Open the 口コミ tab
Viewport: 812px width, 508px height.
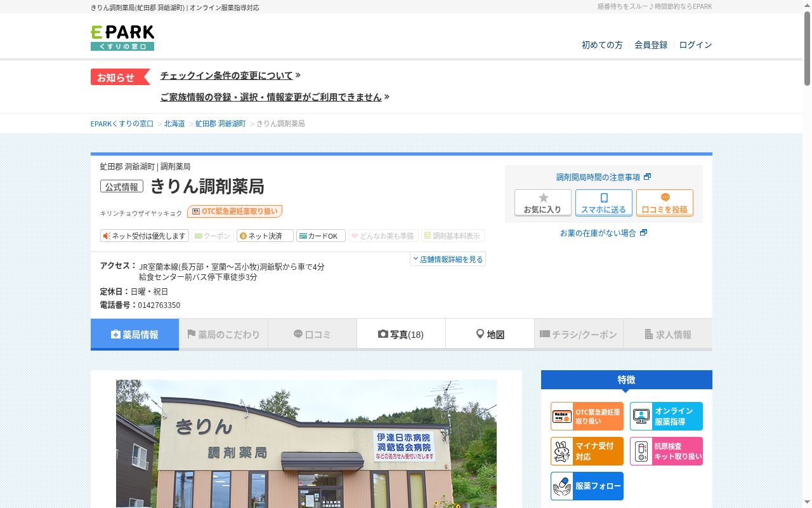312,335
